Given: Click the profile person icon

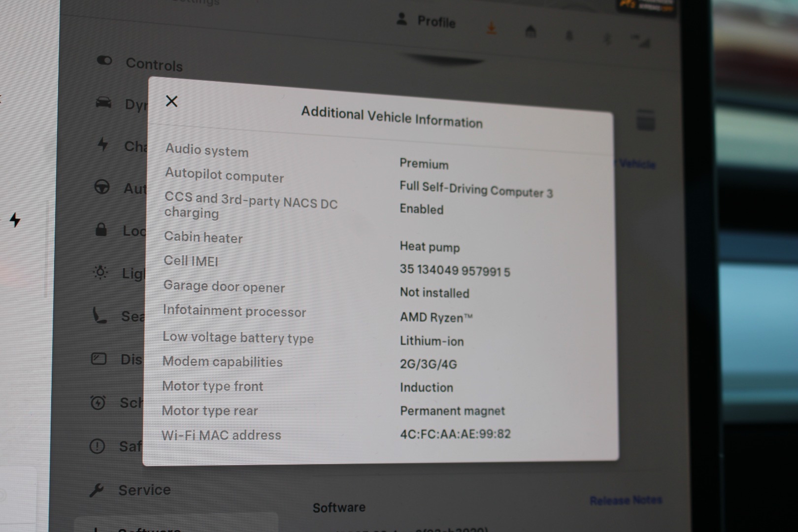Looking at the screenshot, I should (x=402, y=19).
